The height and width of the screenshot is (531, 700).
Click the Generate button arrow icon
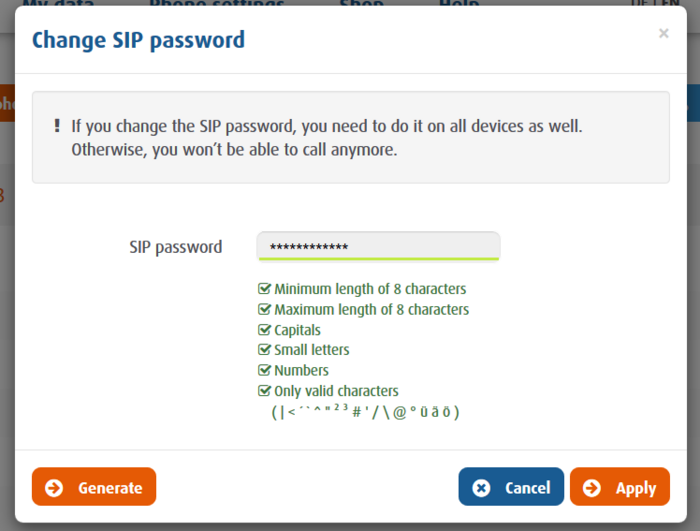[x=54, y=488]
